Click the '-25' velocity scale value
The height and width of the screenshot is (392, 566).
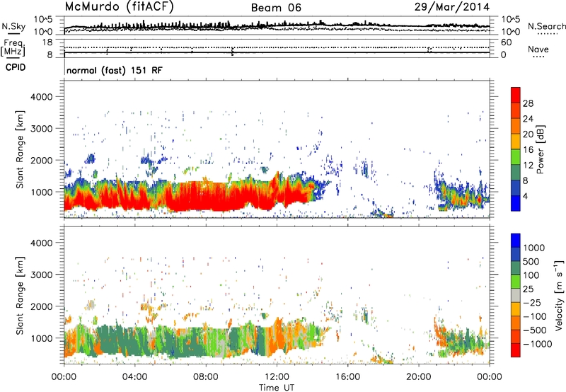[532, 302]
